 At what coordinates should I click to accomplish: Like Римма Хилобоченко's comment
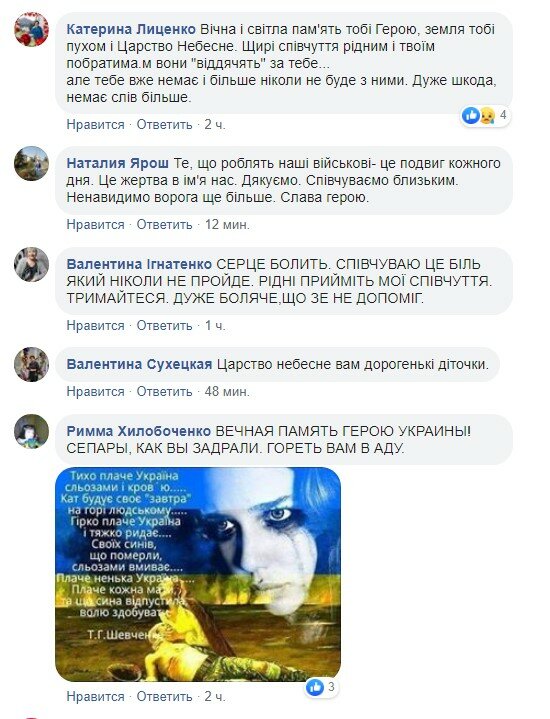click(95, 696)
